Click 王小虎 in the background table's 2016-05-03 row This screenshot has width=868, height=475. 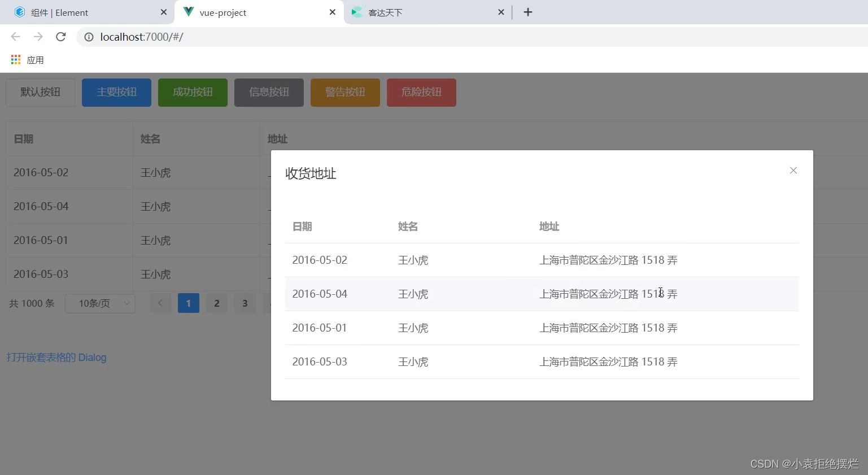coord(155,274)
